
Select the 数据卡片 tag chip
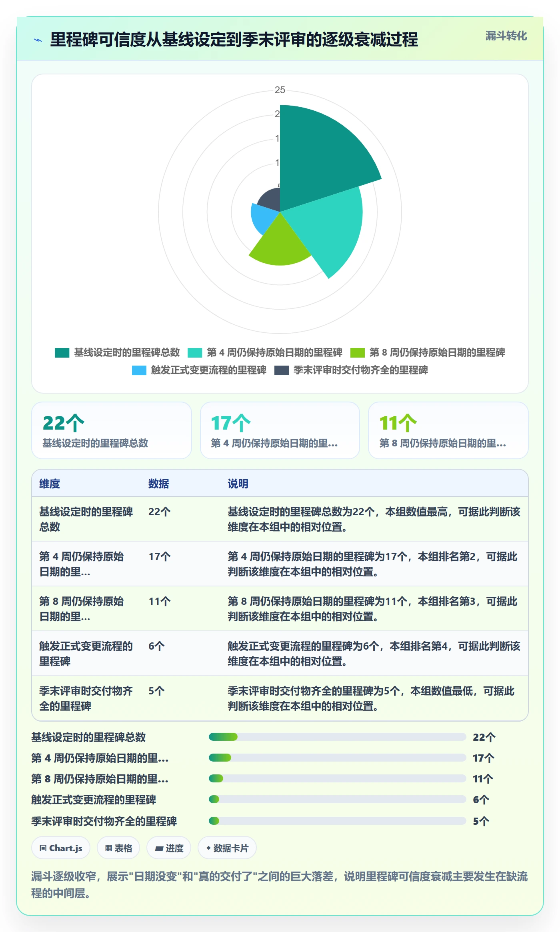point(227,848)
